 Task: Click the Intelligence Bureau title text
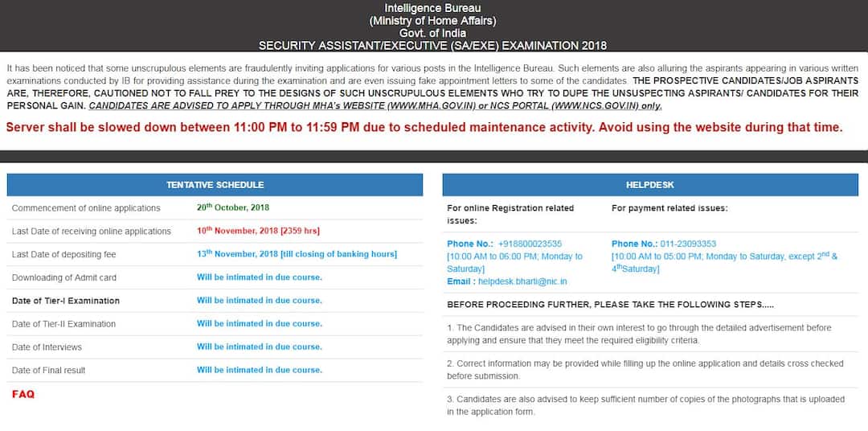pyautogui.click(x=432, y=8)
